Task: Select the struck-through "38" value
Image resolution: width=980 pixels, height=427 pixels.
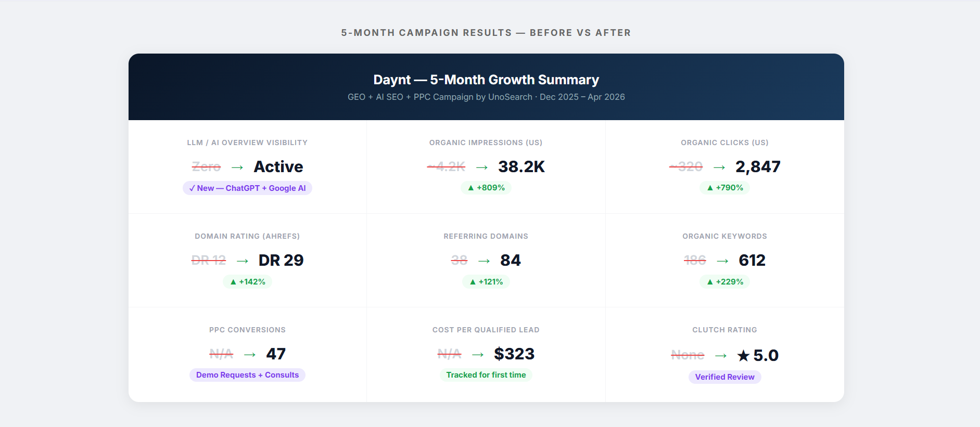Action: pos(459,260)
